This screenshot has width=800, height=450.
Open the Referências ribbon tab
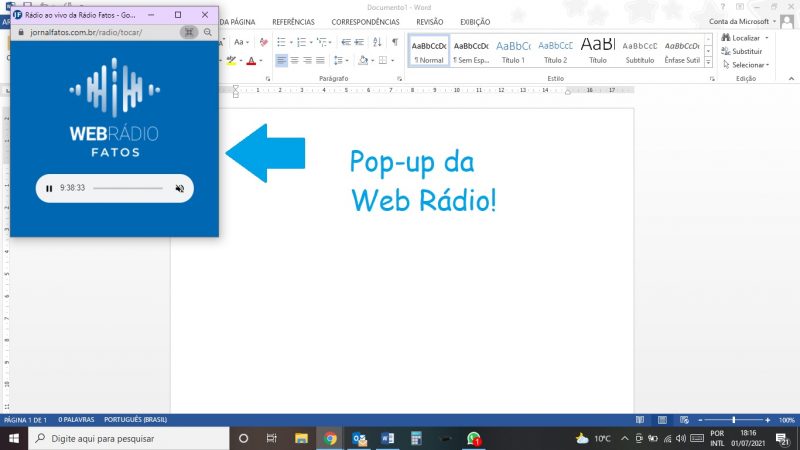[x=293, y=22]
